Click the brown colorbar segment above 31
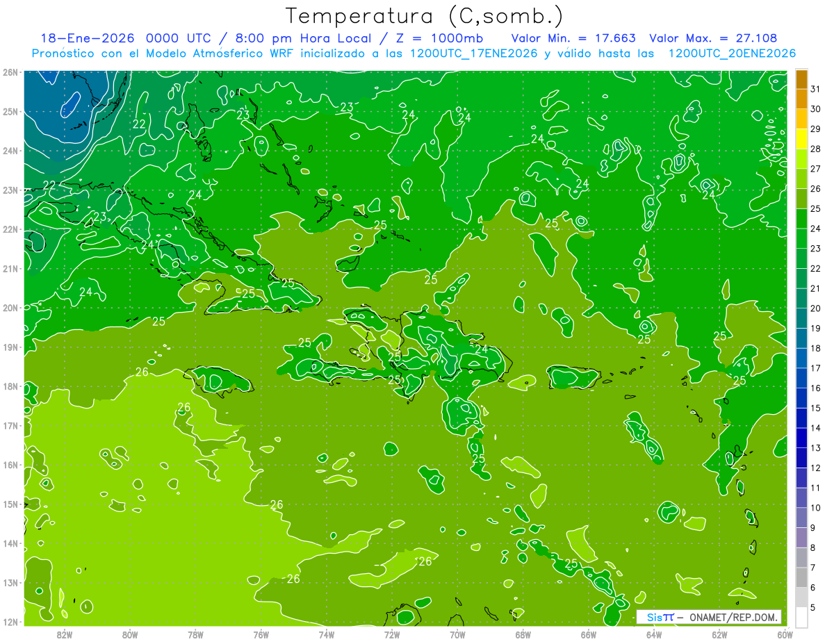Image resolution: width=834 pixels, height=644 pixels. pos(801,79)
